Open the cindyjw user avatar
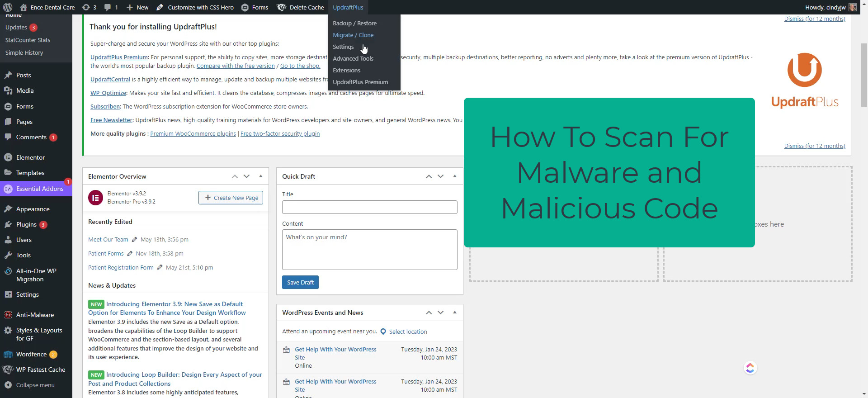This screenshot has height=398, width=868. (853, 7)
